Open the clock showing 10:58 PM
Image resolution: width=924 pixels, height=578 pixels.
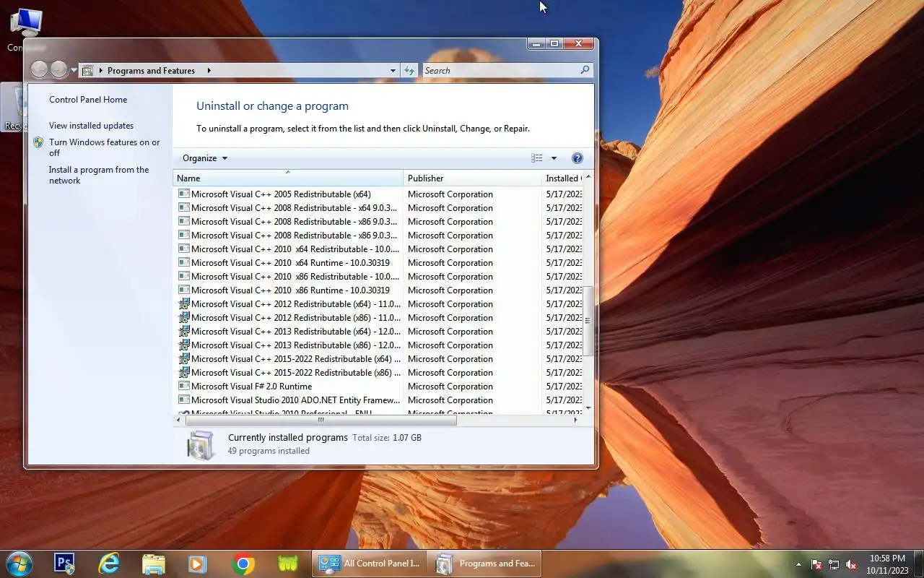tap(887, 564)
